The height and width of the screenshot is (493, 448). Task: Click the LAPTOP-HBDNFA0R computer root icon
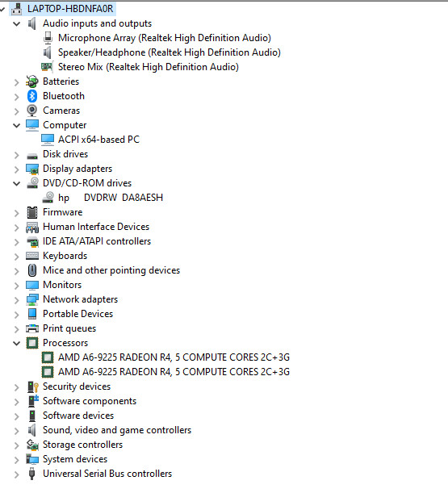pos(16,9)
